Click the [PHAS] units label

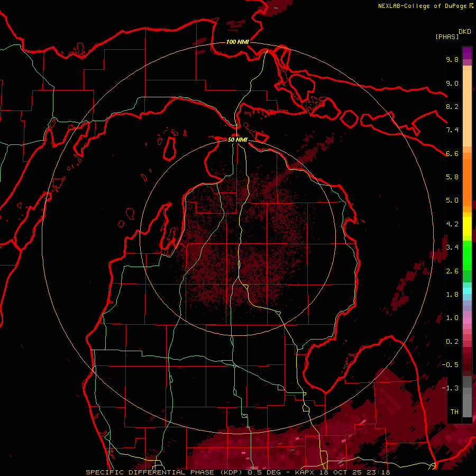click(447, 37)
